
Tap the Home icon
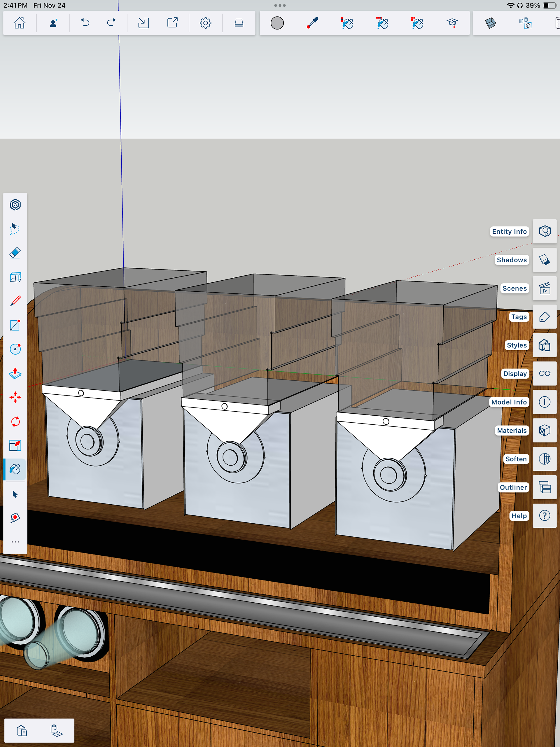click(19, 23)
